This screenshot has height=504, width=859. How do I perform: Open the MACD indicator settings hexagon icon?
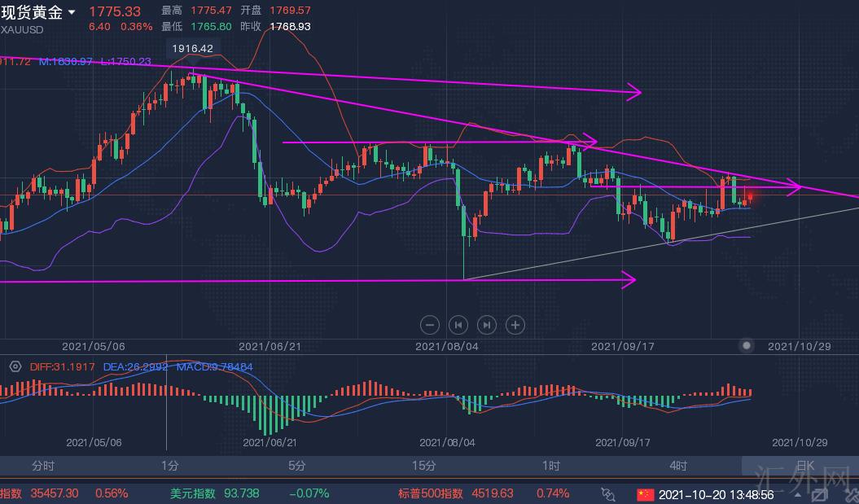pyautogui.click(x=15, y=367)
